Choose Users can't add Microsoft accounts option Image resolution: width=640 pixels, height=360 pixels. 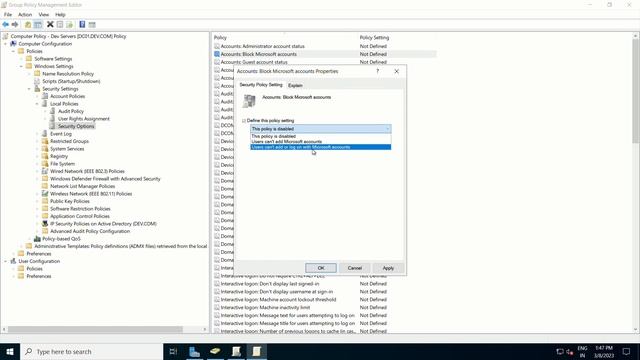[x=320, y=142]
